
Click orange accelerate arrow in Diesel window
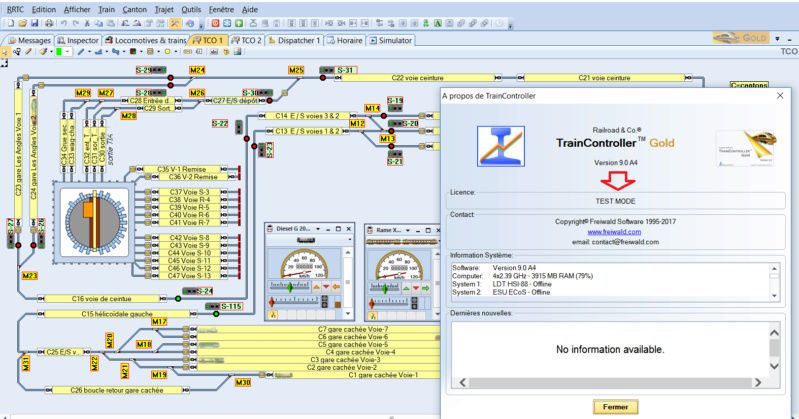316,287
